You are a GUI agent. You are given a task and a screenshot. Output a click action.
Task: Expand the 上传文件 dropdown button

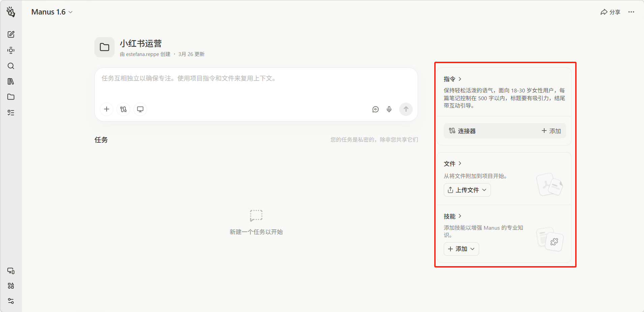(467, 190)
